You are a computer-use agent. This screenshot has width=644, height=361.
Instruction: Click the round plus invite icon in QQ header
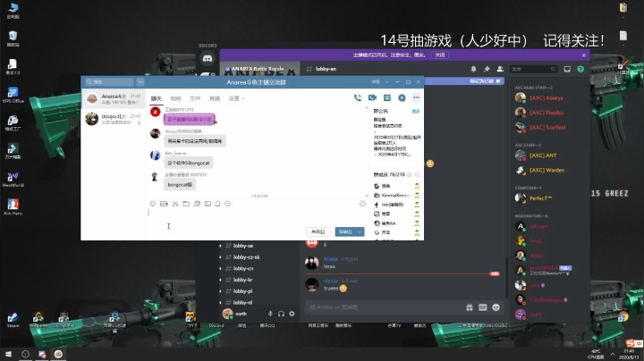(402, 97)
